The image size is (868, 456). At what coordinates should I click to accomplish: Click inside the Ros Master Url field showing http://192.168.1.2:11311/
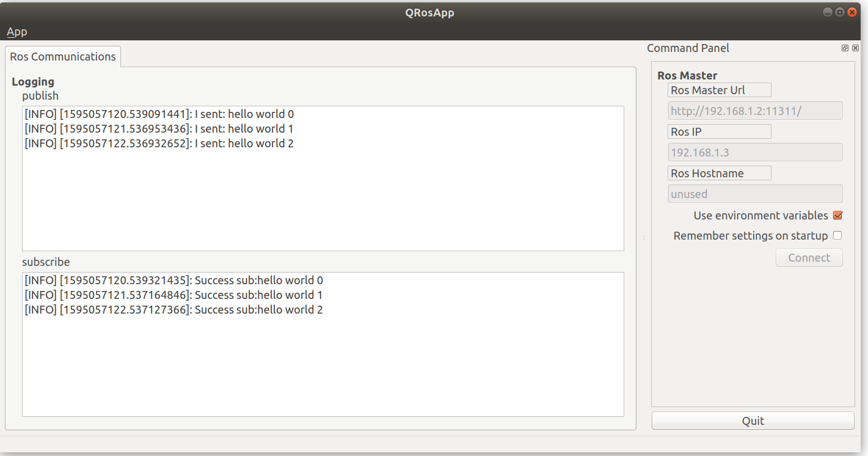tap(755, 110)
